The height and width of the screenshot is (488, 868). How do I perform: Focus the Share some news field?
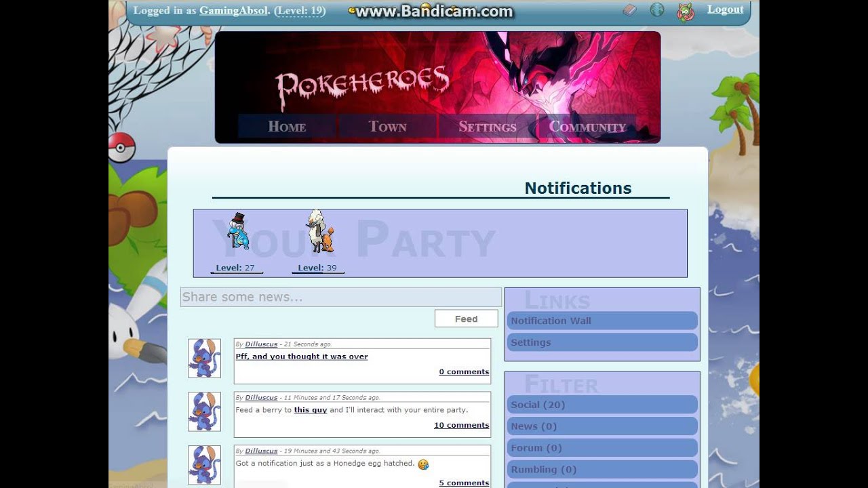pos(341,297)
